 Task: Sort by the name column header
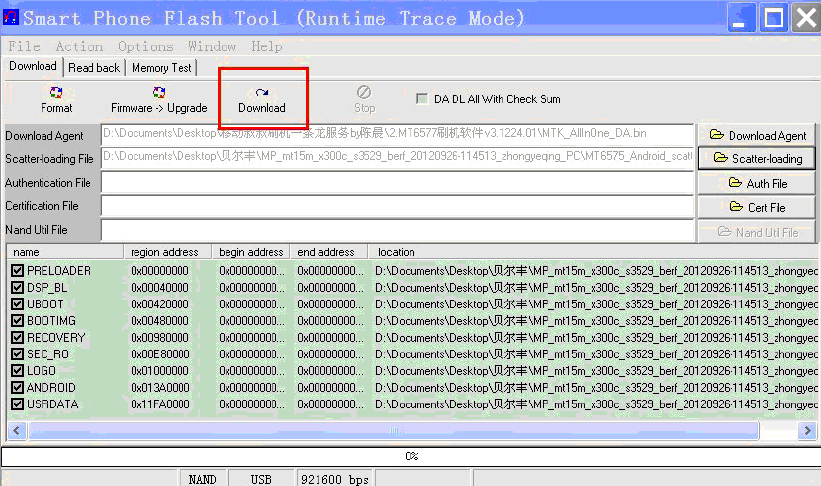pos(65,252)
